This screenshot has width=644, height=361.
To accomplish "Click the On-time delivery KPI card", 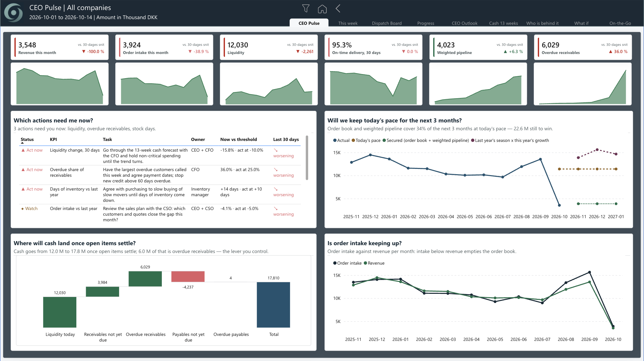I will (x=374, y=47).
